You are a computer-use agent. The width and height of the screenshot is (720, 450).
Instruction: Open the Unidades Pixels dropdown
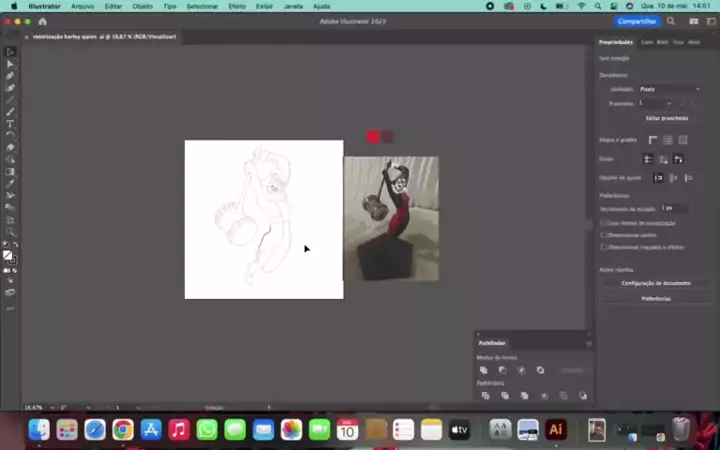coord(669,89)
